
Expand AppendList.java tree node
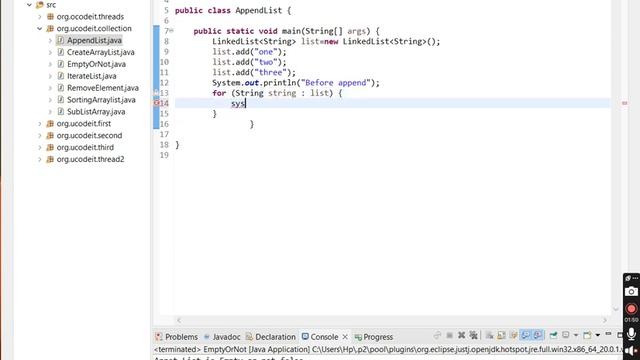pos(50,40)
